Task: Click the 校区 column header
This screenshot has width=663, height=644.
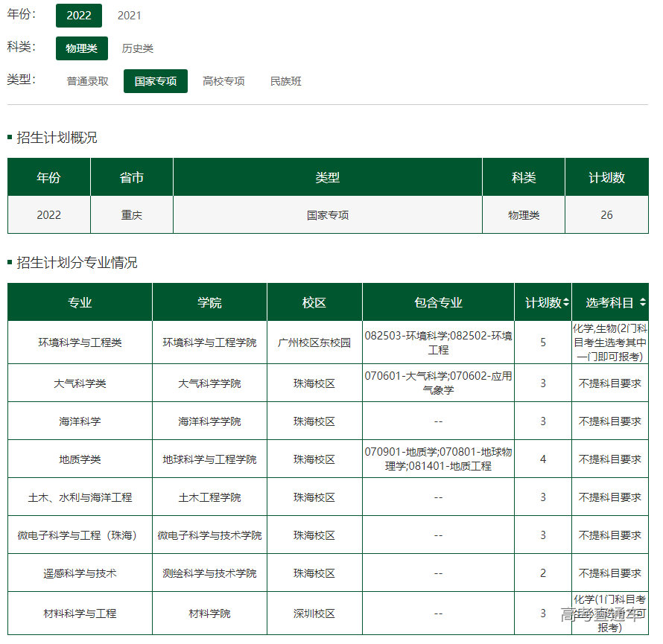Action: [314, 303]
